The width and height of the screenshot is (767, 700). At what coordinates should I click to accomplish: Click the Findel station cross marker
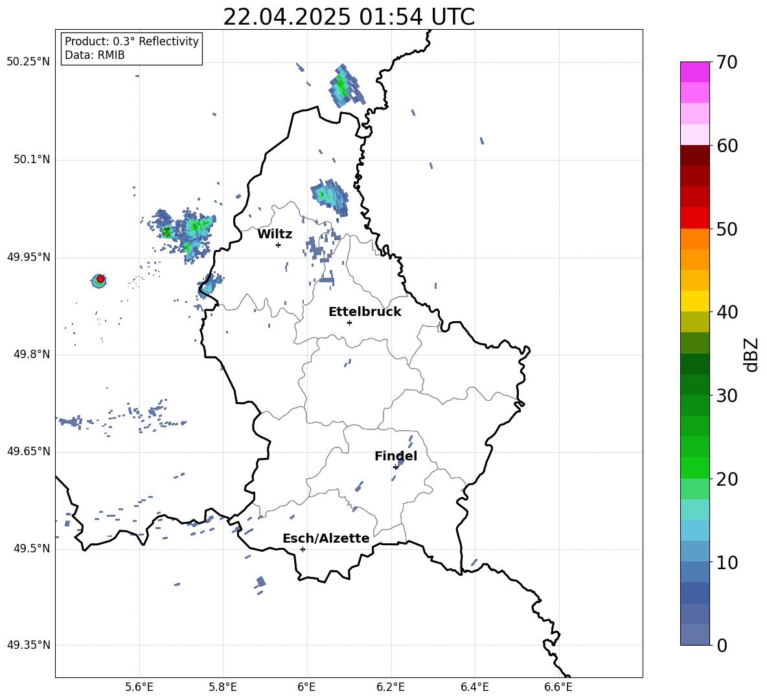[395, 468]
